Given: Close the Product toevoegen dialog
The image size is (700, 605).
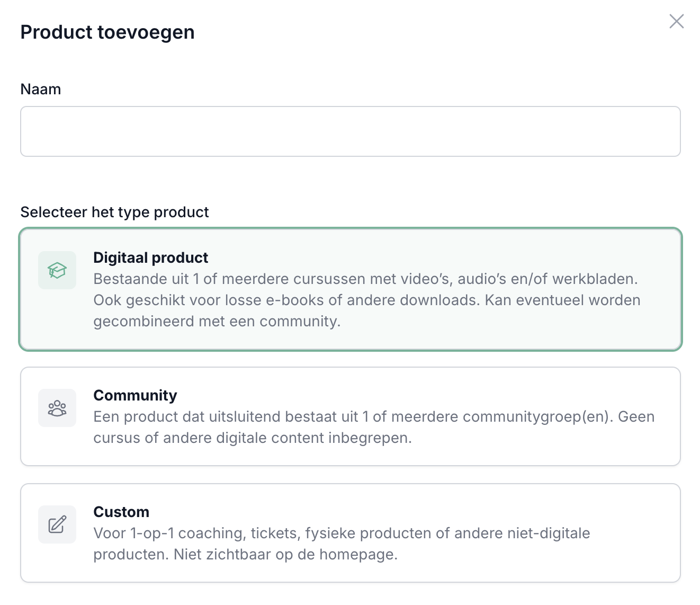Looking at the screenshot, I should (677, 21).
